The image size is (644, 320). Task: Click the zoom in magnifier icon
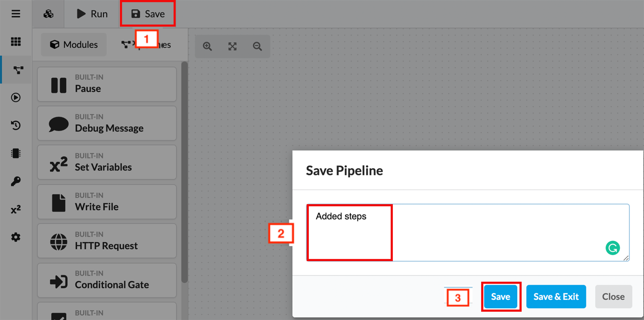pos(208,47)
